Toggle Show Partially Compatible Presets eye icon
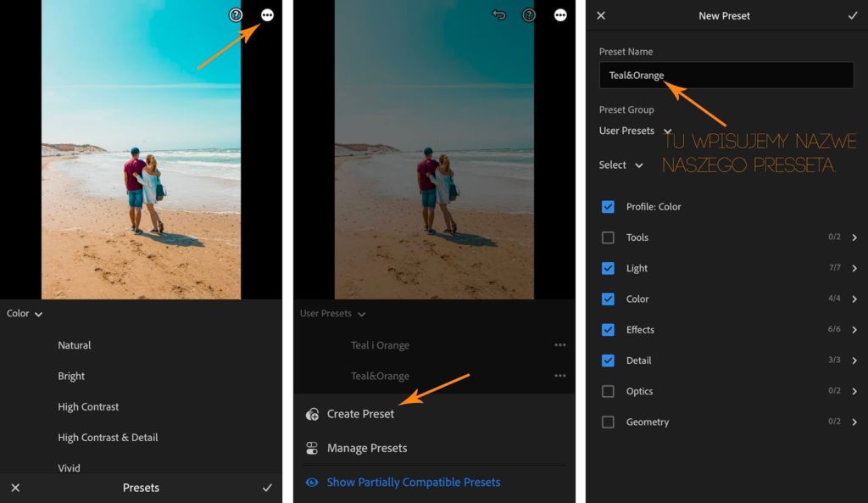 click(312, 482)
